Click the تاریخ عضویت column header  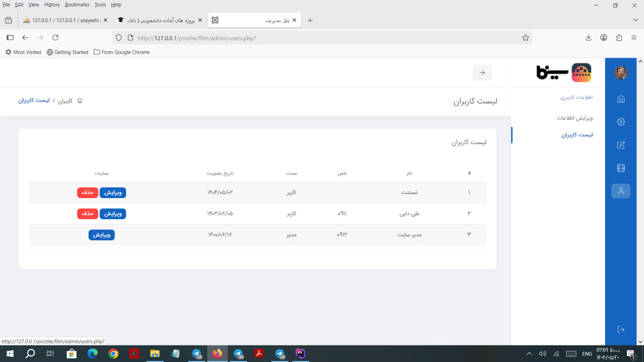point(220,173)
